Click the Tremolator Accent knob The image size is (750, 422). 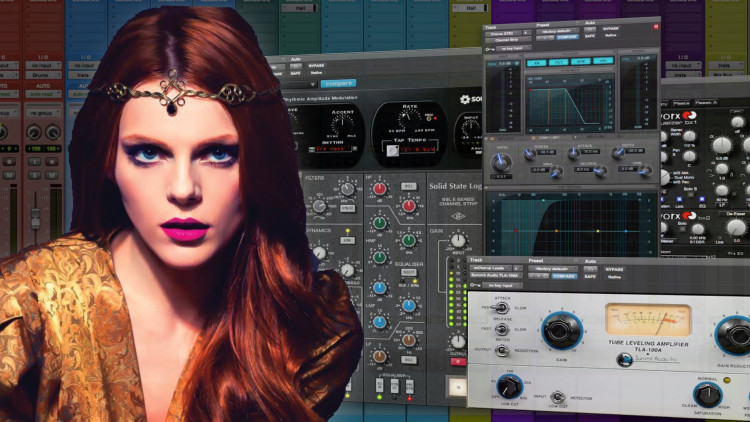coord(342,125)
